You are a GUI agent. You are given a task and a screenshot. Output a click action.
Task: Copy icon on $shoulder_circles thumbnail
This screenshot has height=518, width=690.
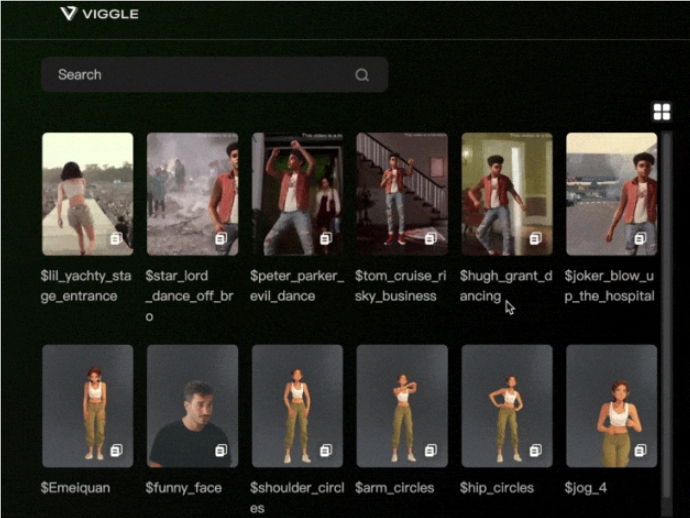pyautogui.click(x=326, y=450)
